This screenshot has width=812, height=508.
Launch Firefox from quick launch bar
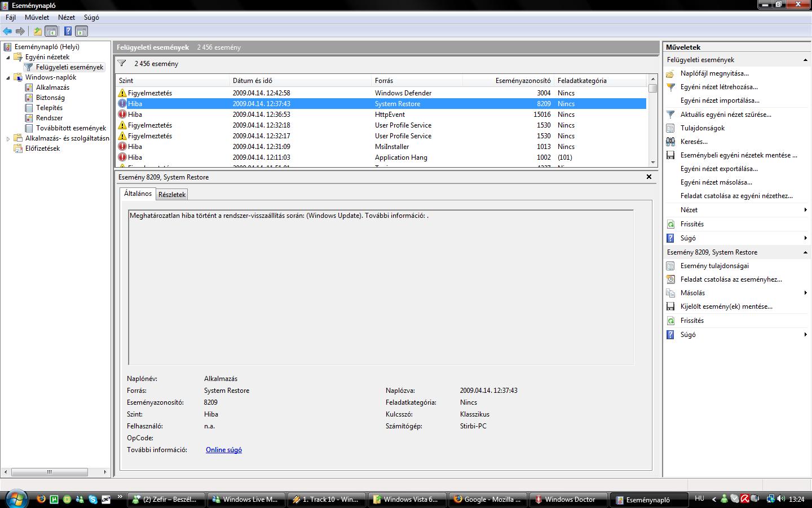coord(41,500)
